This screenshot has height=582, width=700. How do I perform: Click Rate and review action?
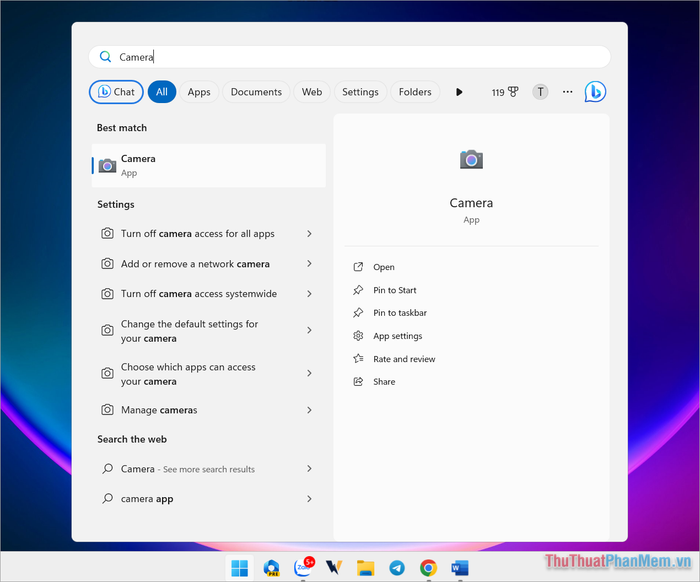click(404, 359)
